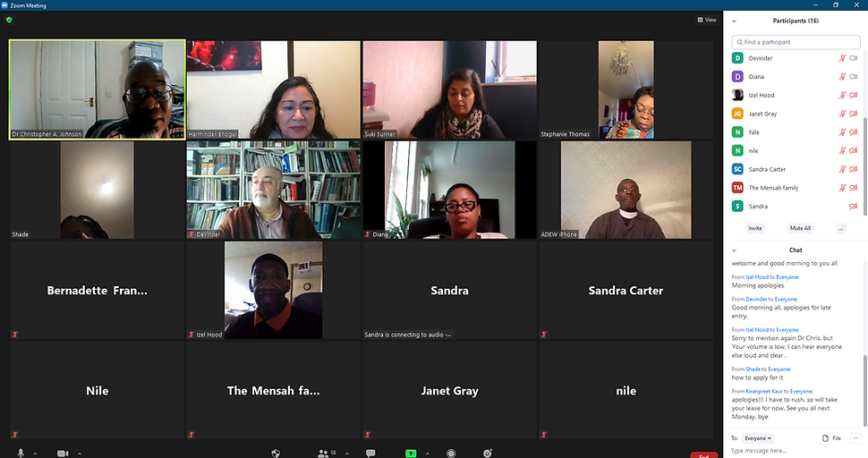Open the More options button beside Mute All

point(841,228)
